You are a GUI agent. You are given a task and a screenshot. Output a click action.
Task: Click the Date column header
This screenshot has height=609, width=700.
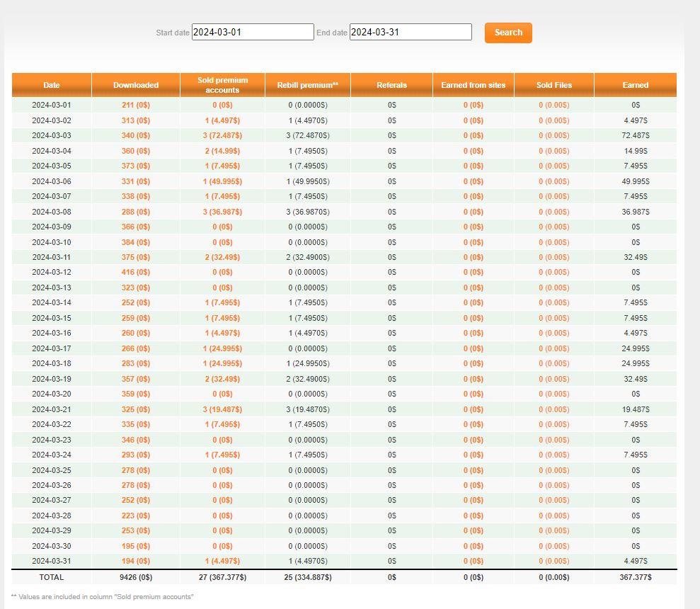[x=52, y=85]
